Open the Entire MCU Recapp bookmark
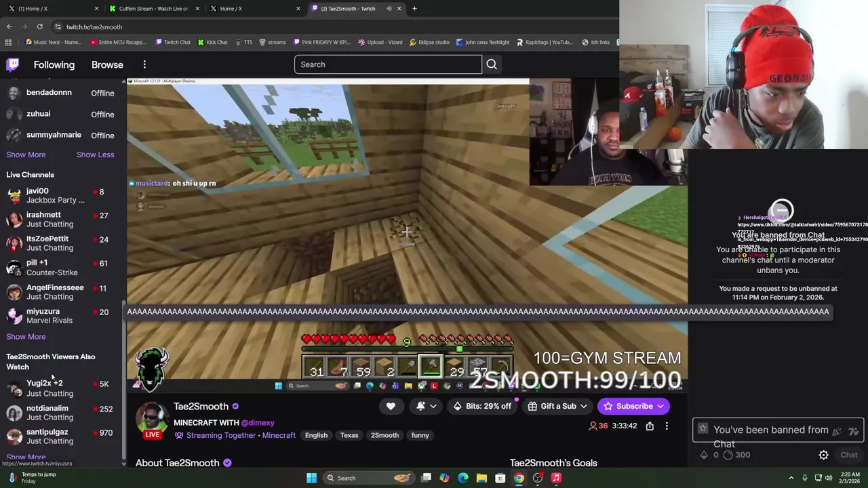This screenshot has height=488, width=868. click(x=118, y=42)
